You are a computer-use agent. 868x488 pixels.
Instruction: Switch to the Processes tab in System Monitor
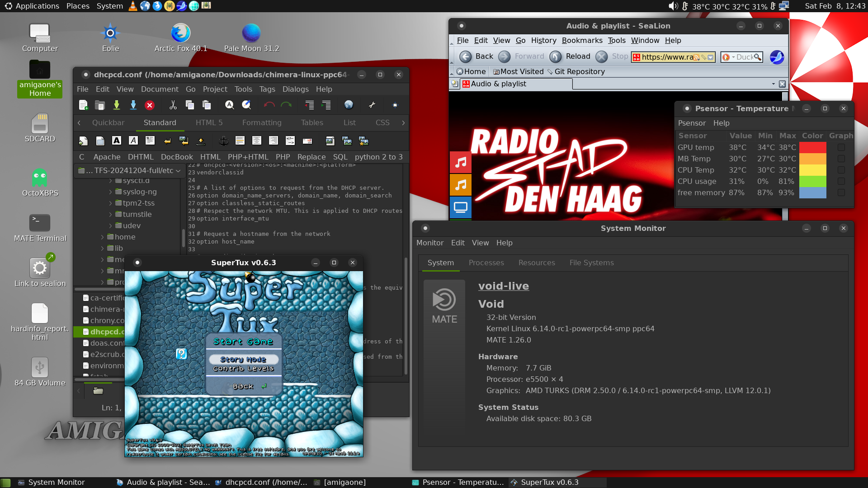486,263
